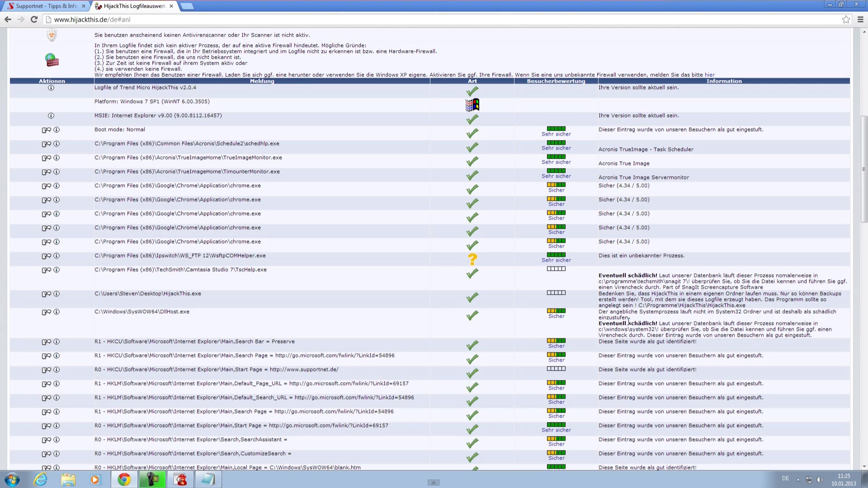Click the browser back button

coord(8,19)
